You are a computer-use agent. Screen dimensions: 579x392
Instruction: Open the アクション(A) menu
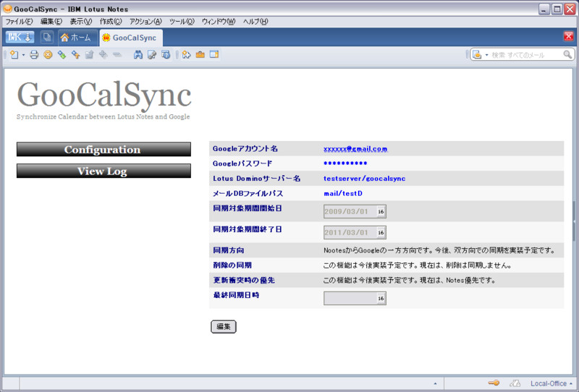pos(146,22)
